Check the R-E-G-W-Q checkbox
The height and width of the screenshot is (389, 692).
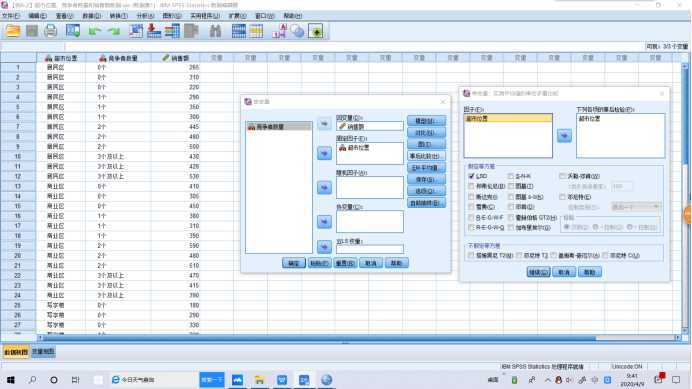pos(472,227)
